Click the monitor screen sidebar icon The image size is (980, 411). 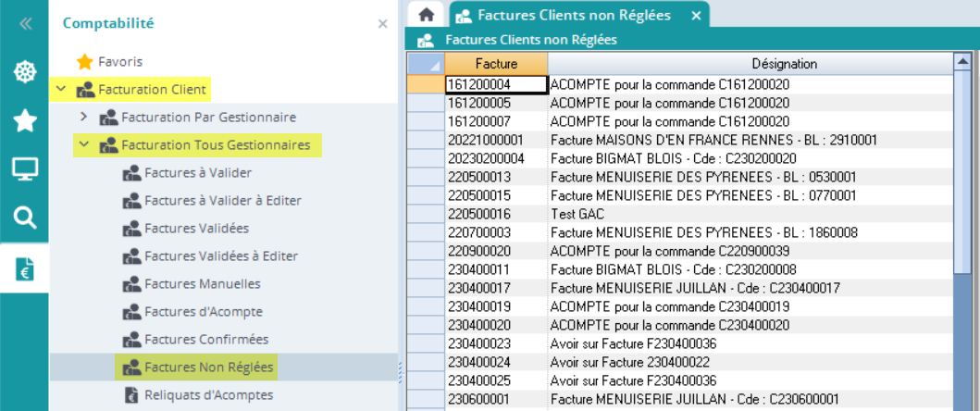click(25, 169)
